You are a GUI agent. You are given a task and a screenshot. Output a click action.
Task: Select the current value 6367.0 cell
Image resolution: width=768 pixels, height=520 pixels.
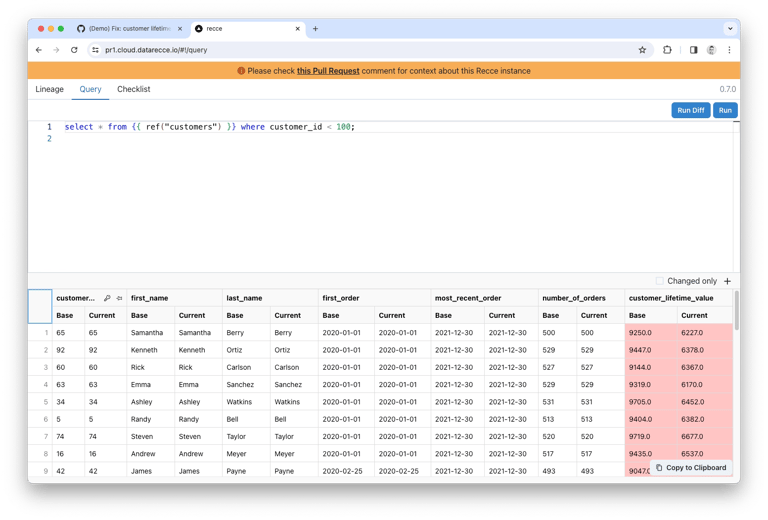(705, 367)
